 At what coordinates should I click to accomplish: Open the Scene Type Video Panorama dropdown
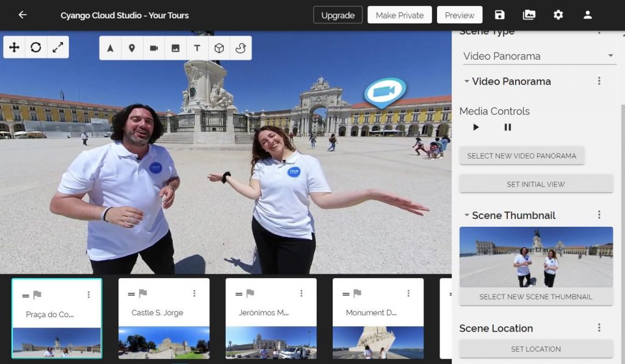pos(538,56)
